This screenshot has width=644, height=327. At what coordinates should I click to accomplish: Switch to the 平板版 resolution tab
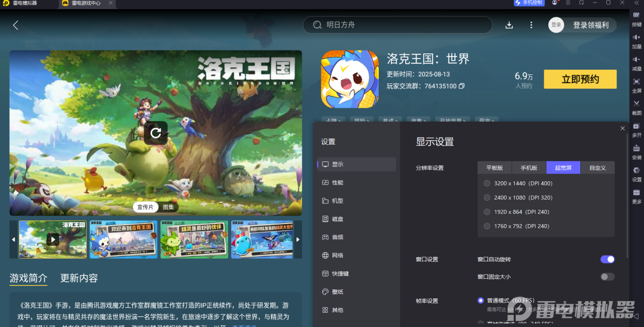pyautogui.click(x=495, y=168)
